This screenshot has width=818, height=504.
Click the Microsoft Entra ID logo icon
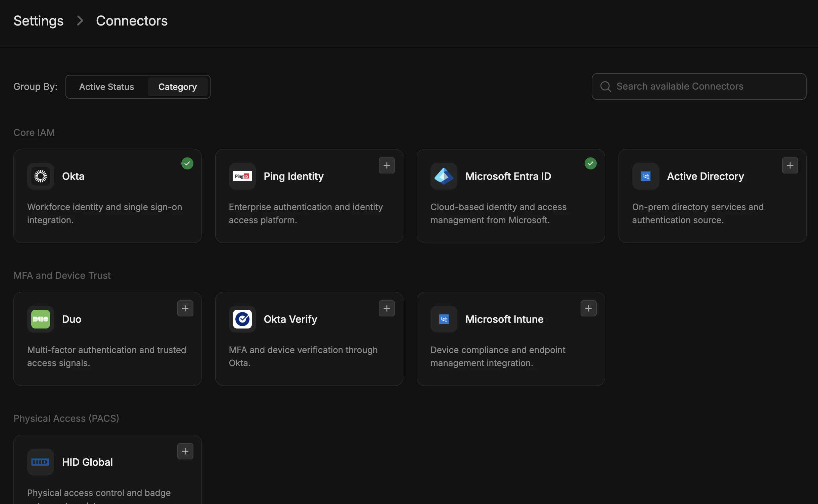444,176
